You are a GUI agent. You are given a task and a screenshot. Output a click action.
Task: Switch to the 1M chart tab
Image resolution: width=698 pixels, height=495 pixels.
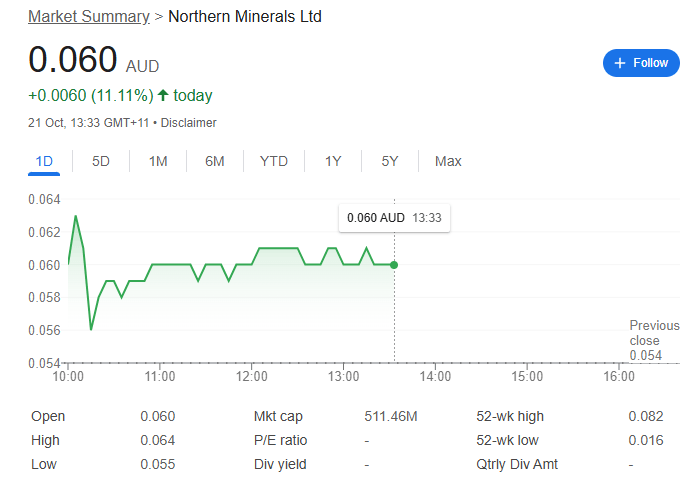158,161
